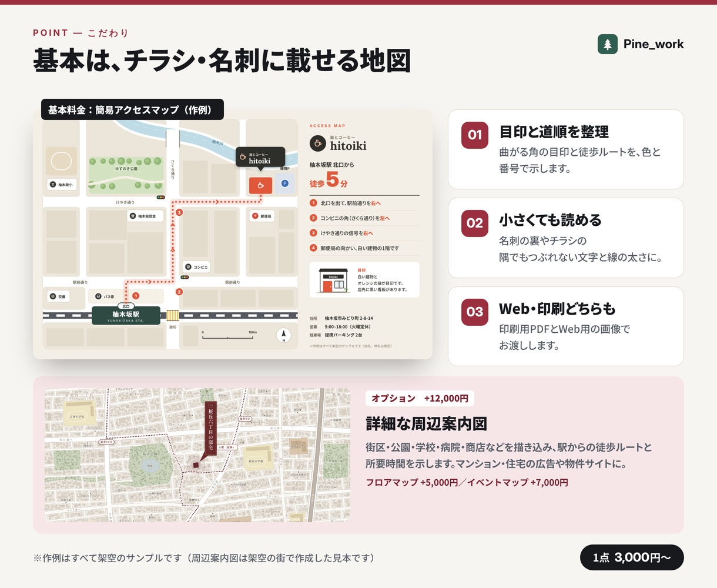Viewport: 717px width, 588px height.
Task: Click route marker 3 on the map near けやき通り
Action: click(179, 212)
